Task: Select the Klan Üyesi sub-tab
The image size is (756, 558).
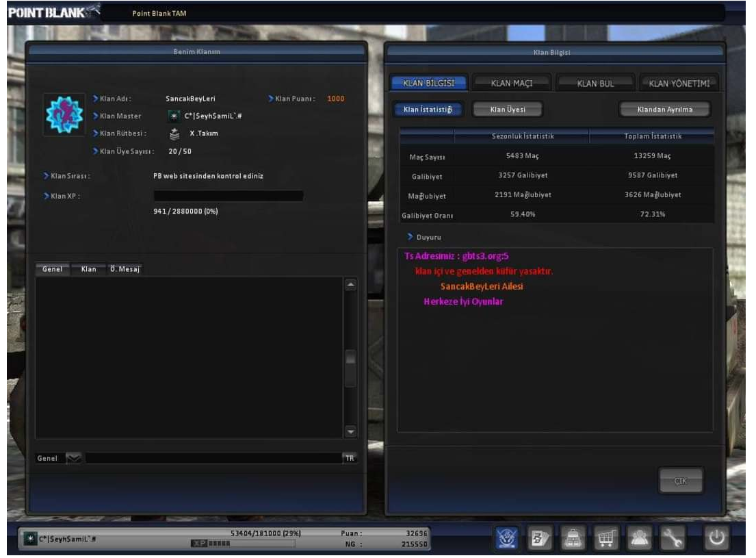Action: [x=508, y=110]
